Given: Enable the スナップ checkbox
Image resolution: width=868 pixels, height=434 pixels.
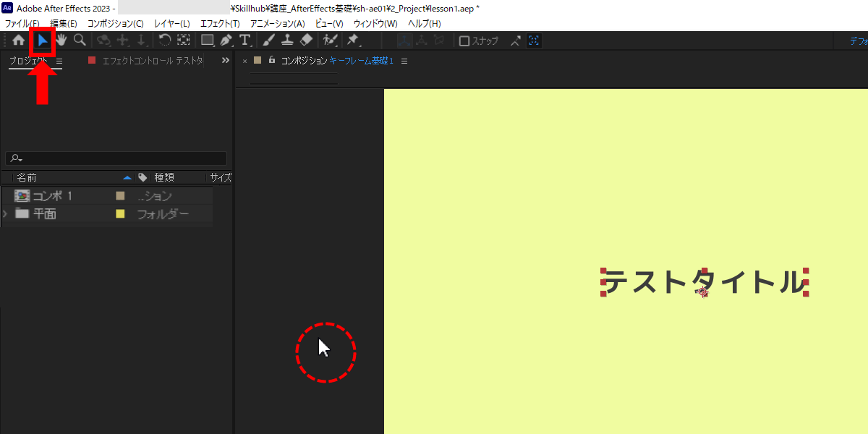Looking at the screenshot, I should pyautogui.click(x=464, y=41).
